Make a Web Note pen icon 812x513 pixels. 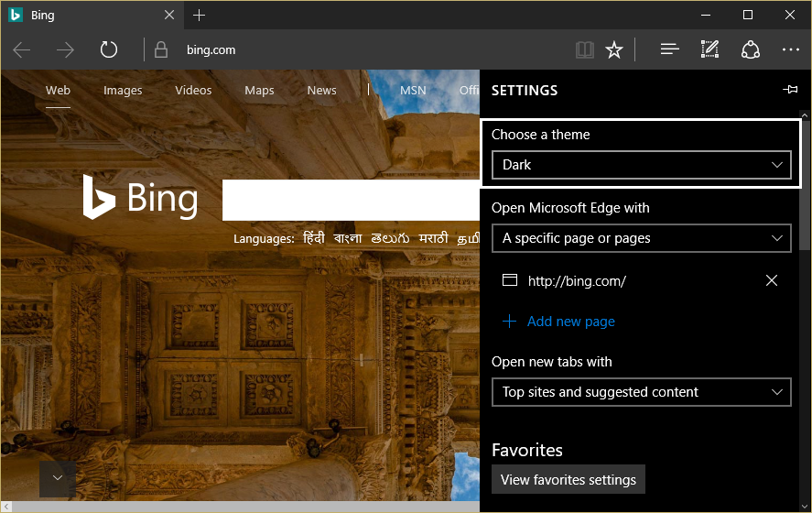point(709,50)
